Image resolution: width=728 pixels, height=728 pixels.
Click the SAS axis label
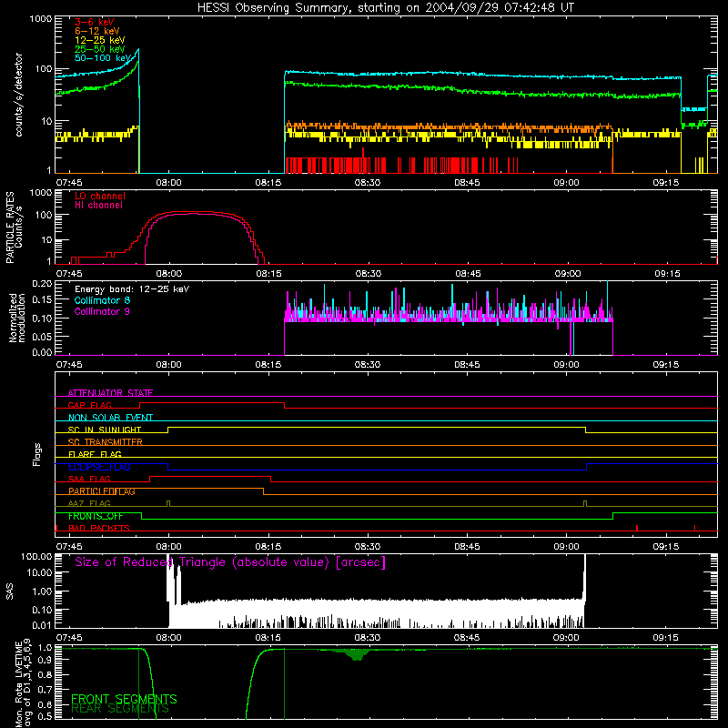pyautogui.click(x=10, y=591)
